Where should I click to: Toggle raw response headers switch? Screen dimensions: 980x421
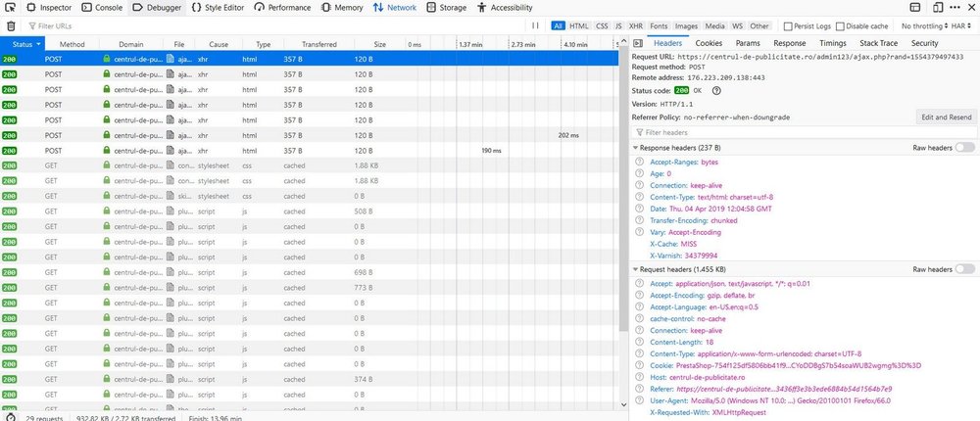pos(964,148)
